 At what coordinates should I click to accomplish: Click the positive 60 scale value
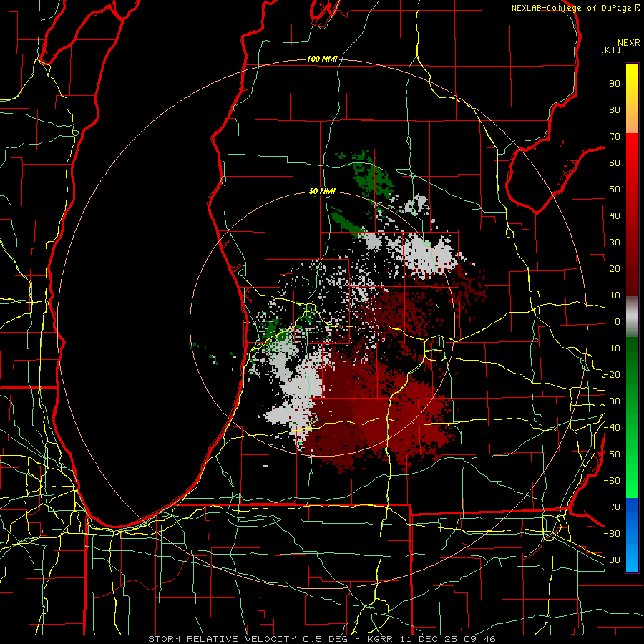(x=615, y=163)
